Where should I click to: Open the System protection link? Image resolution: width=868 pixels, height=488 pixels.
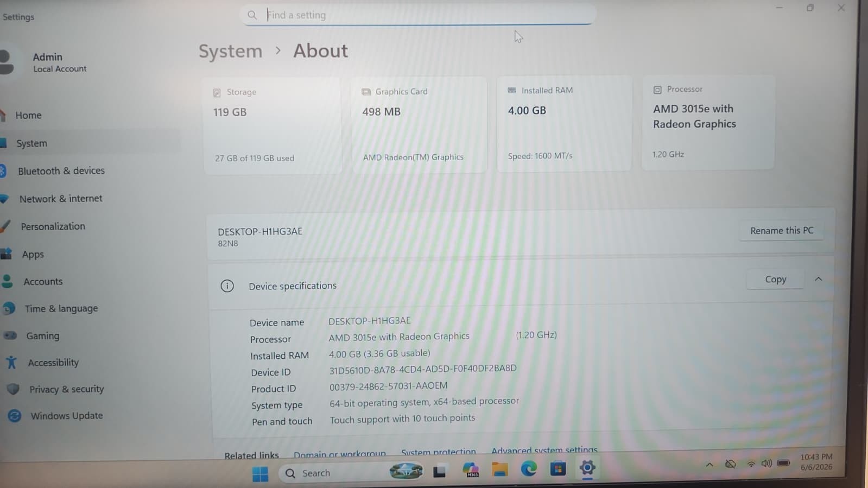pyautogui.click(x=439, y=452)
